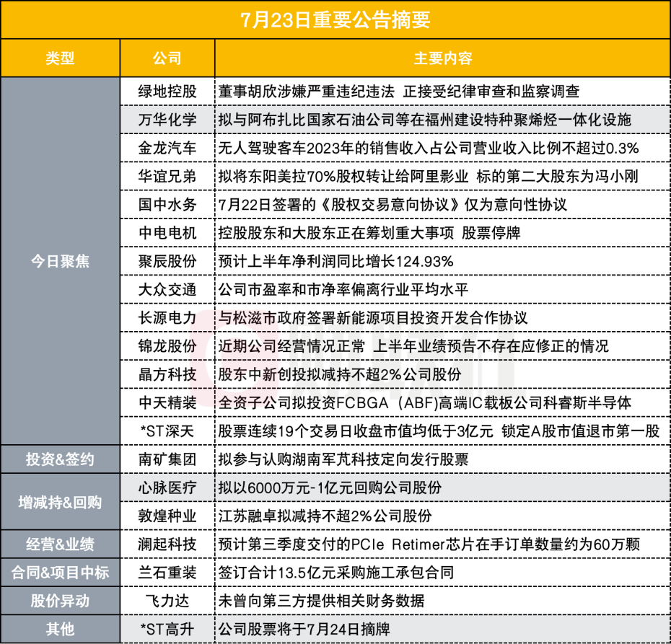The image size is (671, 644).
Task: Click company name 聚辰股份
Action: [x=167, y=261]
